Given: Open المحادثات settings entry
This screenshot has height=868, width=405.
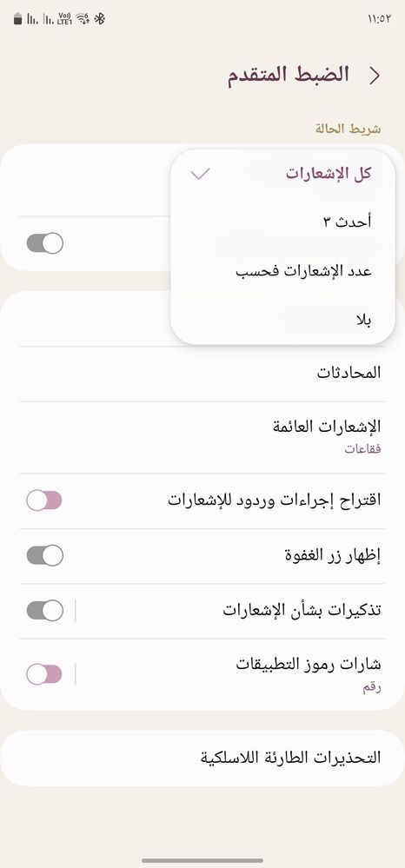Looking at the screenshot, I should click(202, 374).
